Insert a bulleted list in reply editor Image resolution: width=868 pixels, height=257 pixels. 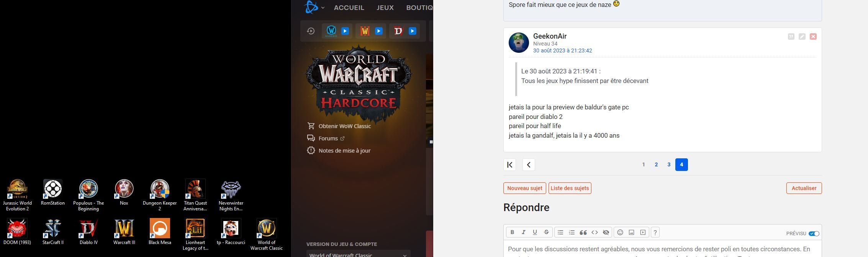[x=560, y=232]
